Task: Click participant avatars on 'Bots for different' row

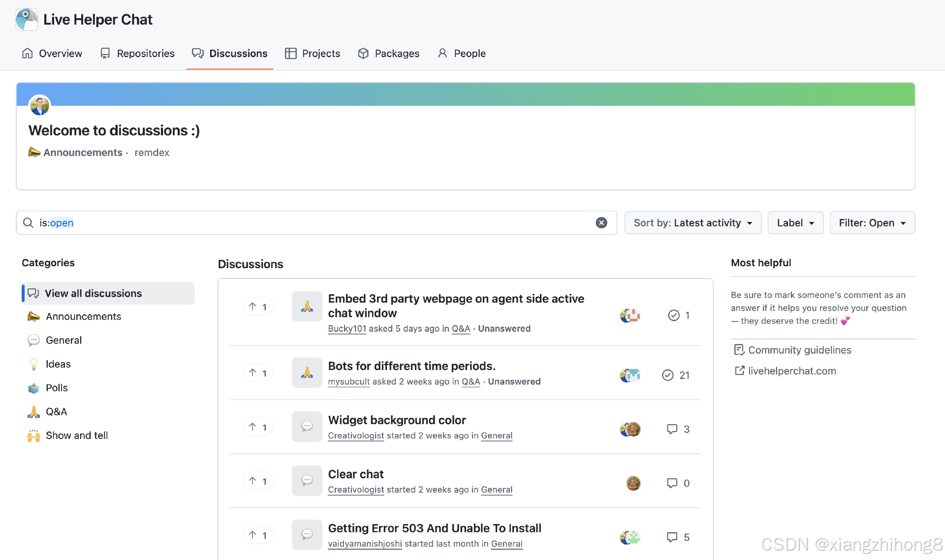Action: coord(630,375)
